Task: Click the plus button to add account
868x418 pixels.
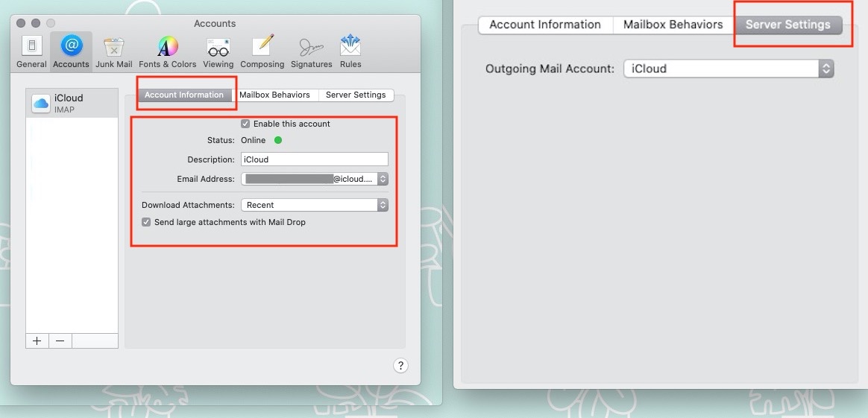Action: pos(37,341)
